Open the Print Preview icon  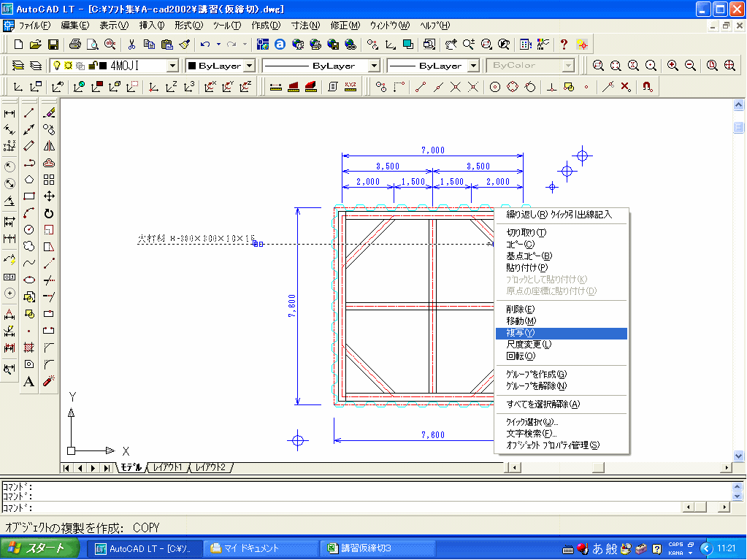point(93,45)
